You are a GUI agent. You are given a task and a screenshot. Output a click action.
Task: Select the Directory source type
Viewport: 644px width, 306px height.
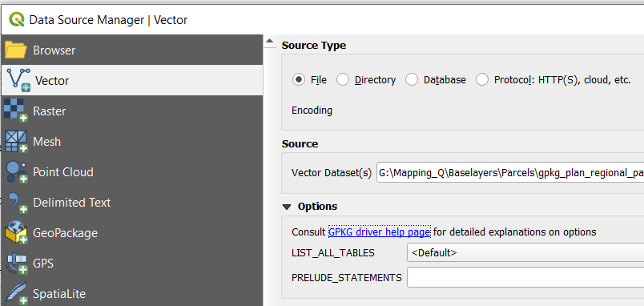[366, 79]
